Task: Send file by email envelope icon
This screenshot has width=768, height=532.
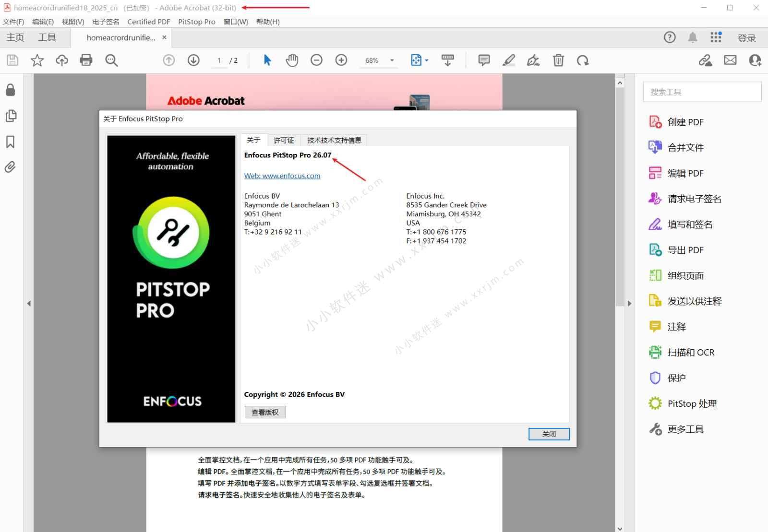Action: tap(730, 60)
